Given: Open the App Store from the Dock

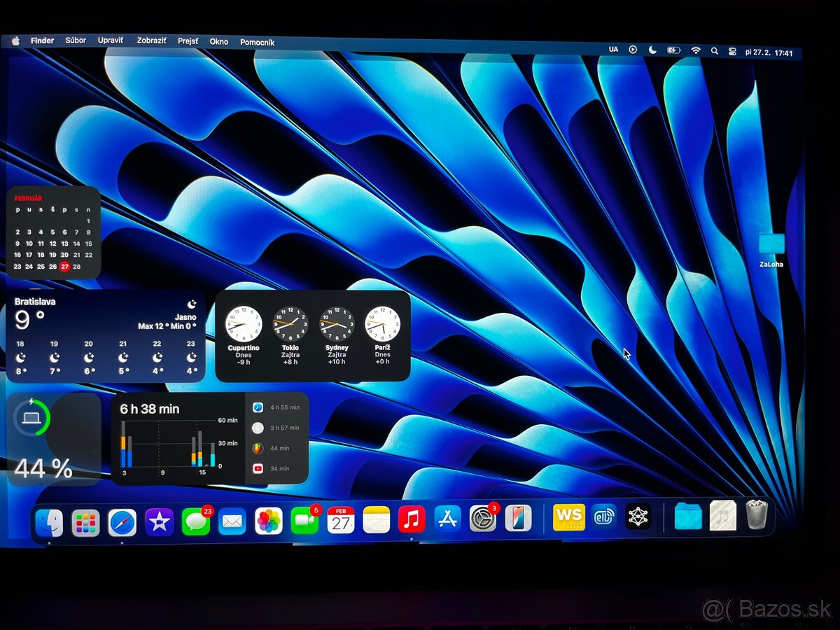Looking at the screenshot, I should [x=447, y=520].
